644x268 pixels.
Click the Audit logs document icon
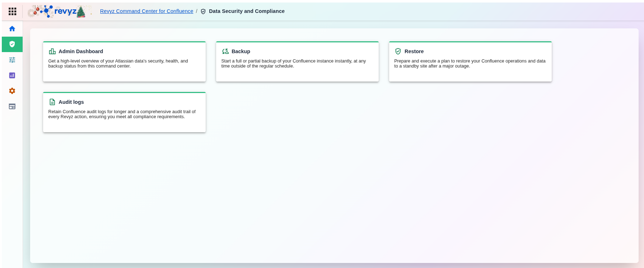point(52,102)
